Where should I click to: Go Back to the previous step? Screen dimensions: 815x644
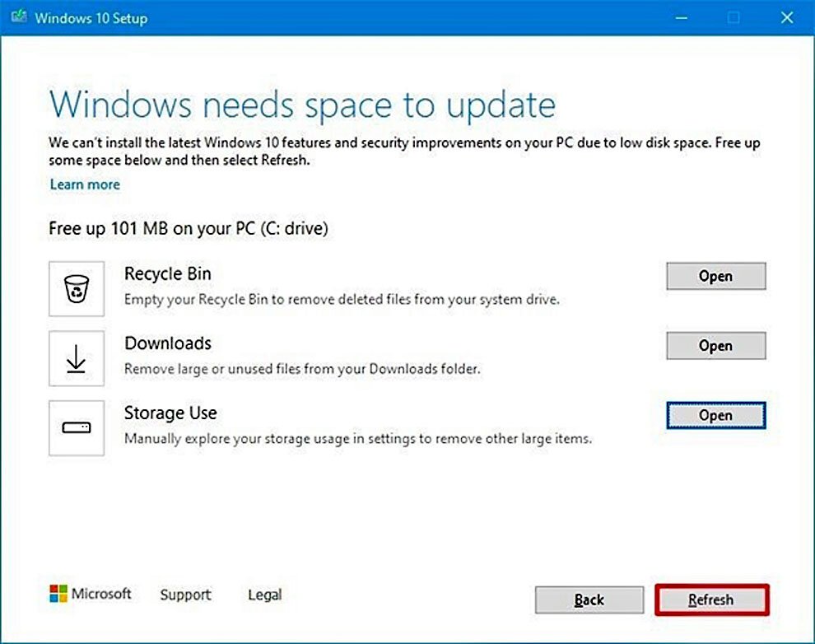(589, 600)
